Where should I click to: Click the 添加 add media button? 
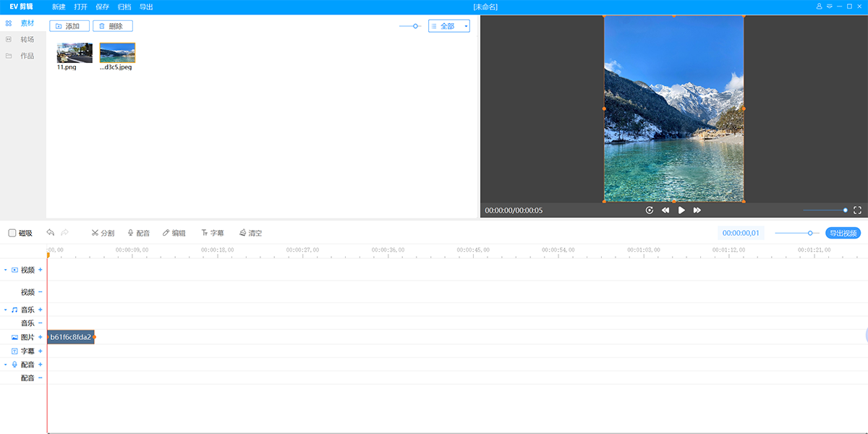point(69,26)
